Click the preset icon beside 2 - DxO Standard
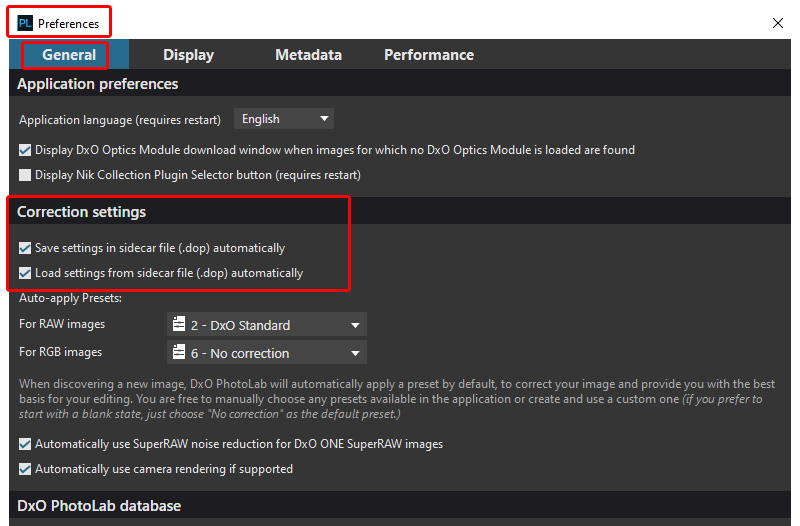The height and width of the screenshot is (526, 800). [x=179, y=325]
